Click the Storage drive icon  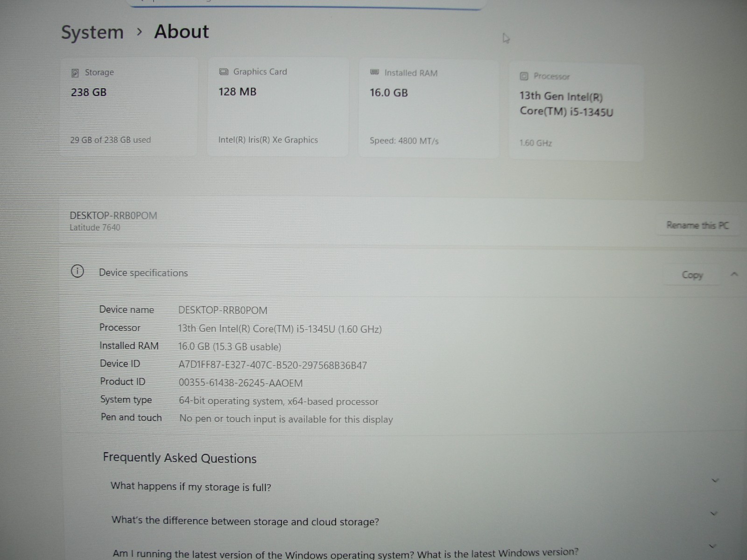[x=75, y=73]
